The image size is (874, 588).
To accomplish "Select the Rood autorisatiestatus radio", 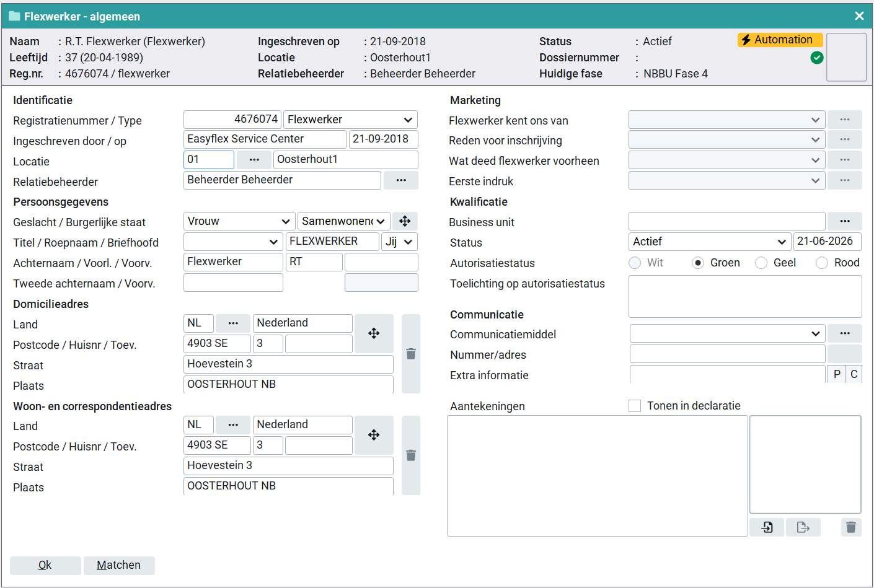I will 822,263.
